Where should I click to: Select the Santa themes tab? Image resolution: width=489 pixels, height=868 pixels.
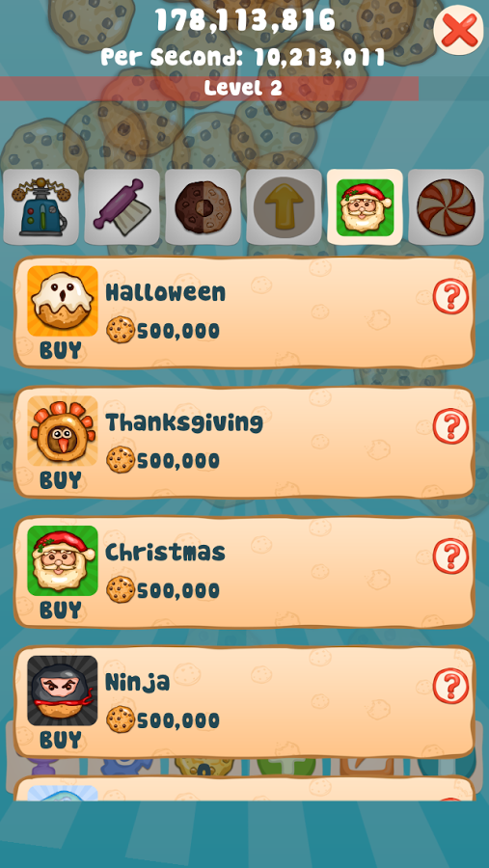(365, 207)
